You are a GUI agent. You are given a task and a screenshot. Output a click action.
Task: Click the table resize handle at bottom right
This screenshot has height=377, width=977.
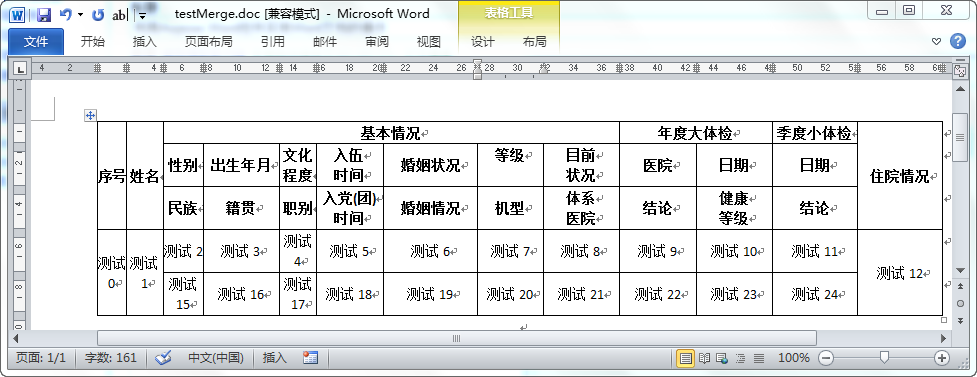point(944,320)
